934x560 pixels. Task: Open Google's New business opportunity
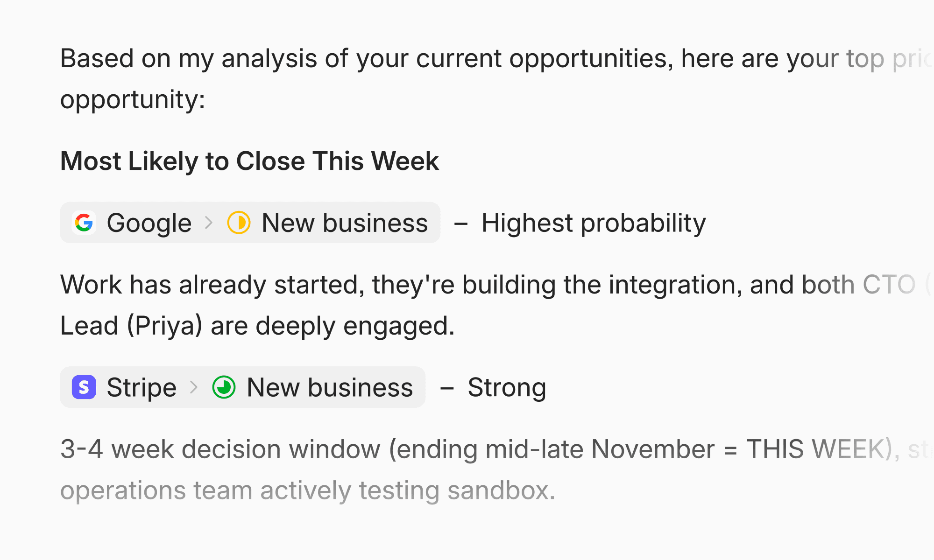point(345,223)
